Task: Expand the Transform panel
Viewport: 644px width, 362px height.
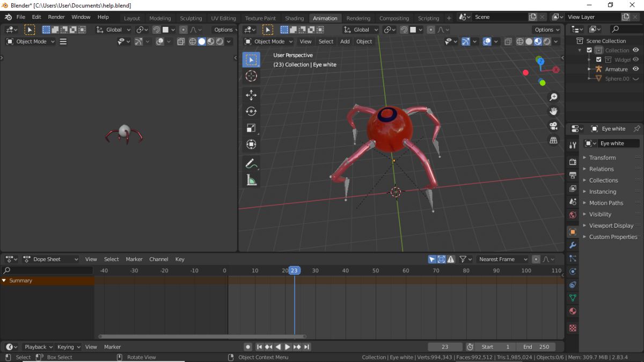Action: click(602, 158)
